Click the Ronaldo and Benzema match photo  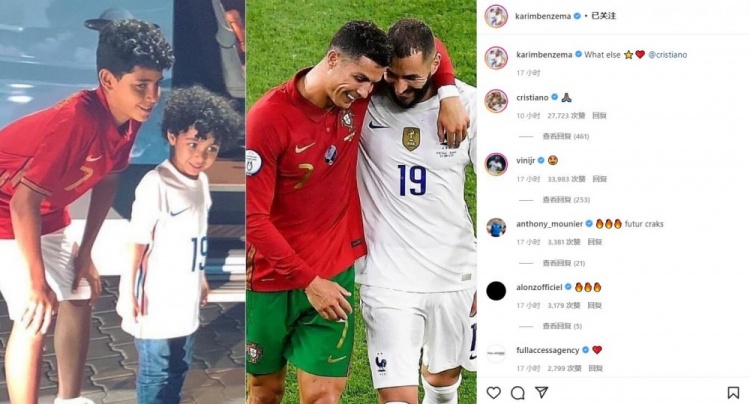pyautogui.click(x=361, y=202)
